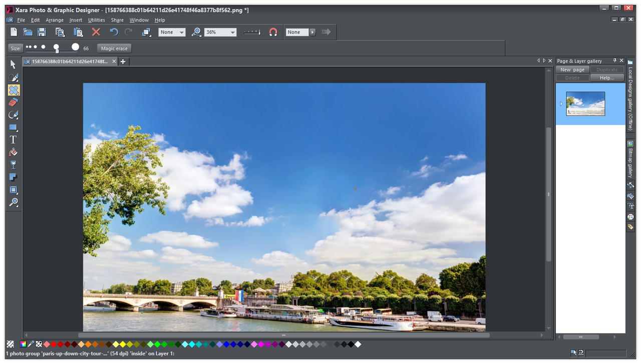Click the New page button
This screenshot has height=364, width=641.
572,70
